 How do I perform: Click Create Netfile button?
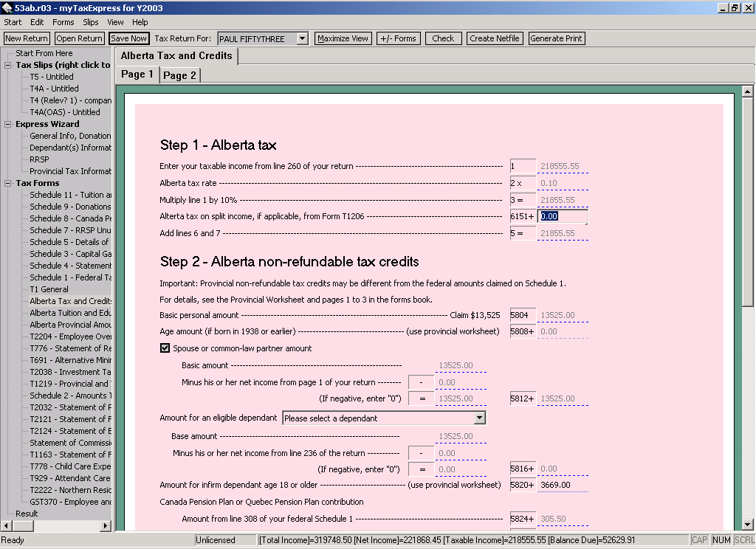pos(495,38)
